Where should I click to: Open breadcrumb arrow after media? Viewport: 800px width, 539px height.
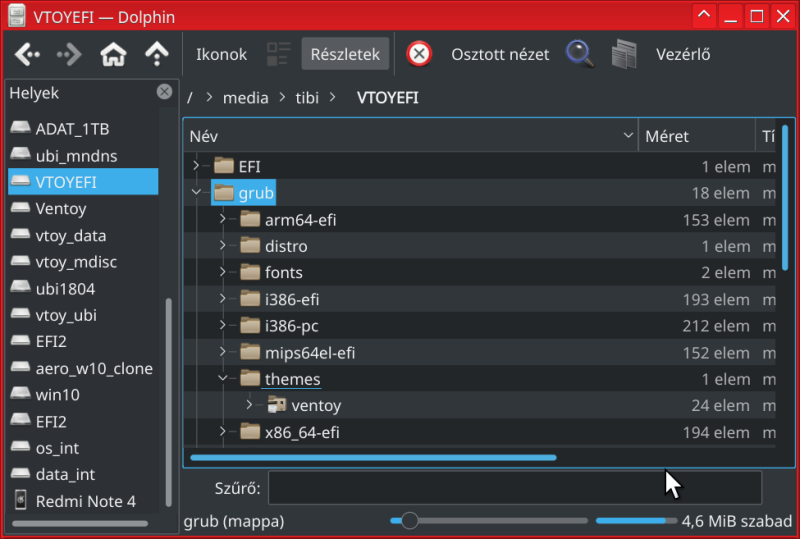click(x=282, y=97)
